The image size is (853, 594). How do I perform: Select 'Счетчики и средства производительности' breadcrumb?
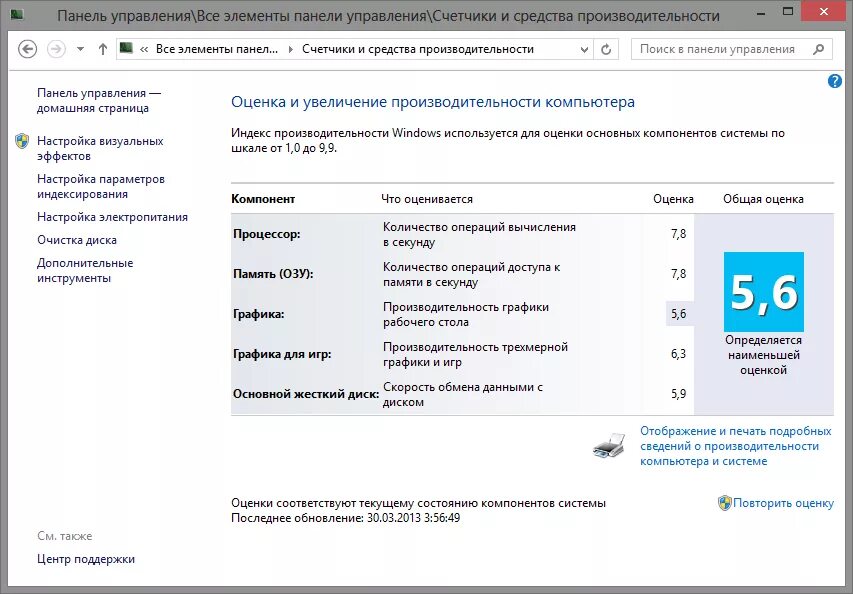pyautogui.click(x=418, y=49)
